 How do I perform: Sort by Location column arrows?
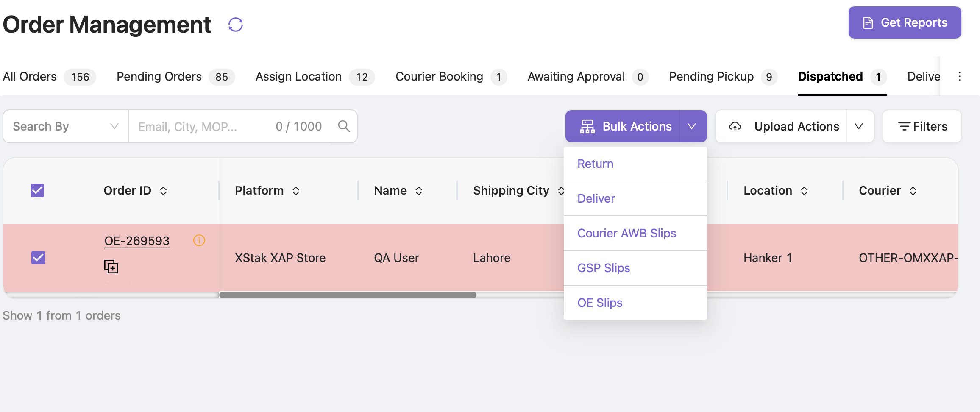tap(804, 191)
